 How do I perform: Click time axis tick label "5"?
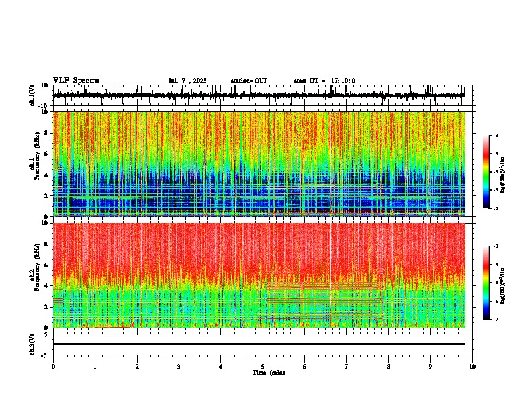coord(263,367)
